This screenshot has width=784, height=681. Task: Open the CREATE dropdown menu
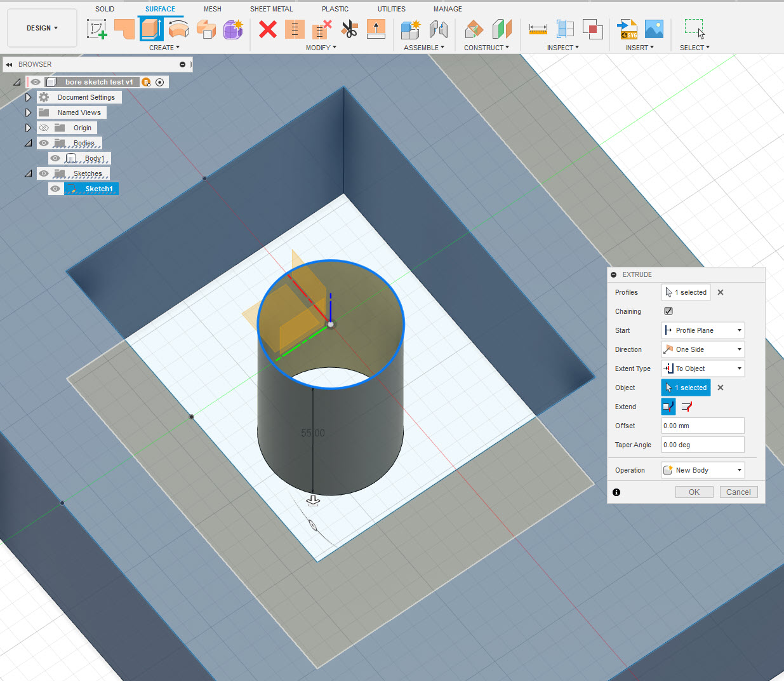(x=164, y=48)
